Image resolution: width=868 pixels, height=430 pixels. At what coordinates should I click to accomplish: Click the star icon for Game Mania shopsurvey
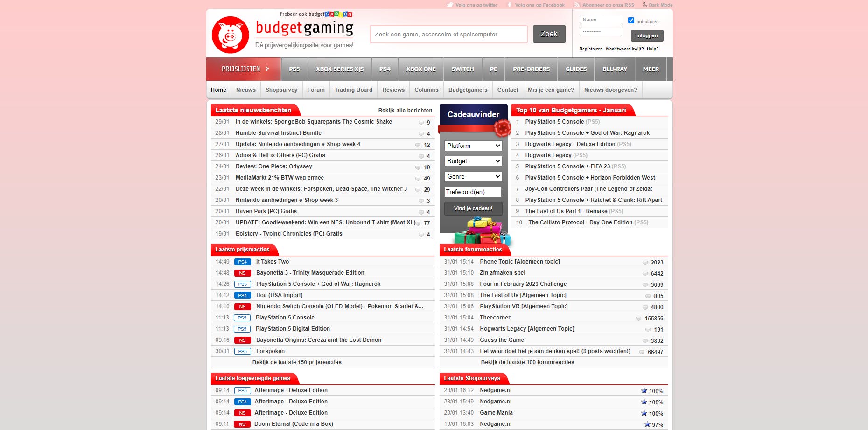[644, 413]
